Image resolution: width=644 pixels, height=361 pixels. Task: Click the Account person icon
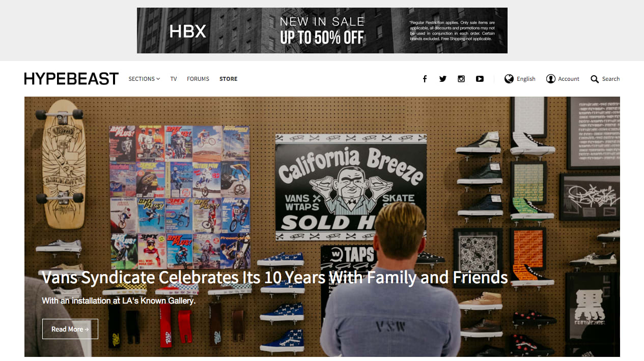[x=551, y=79]
